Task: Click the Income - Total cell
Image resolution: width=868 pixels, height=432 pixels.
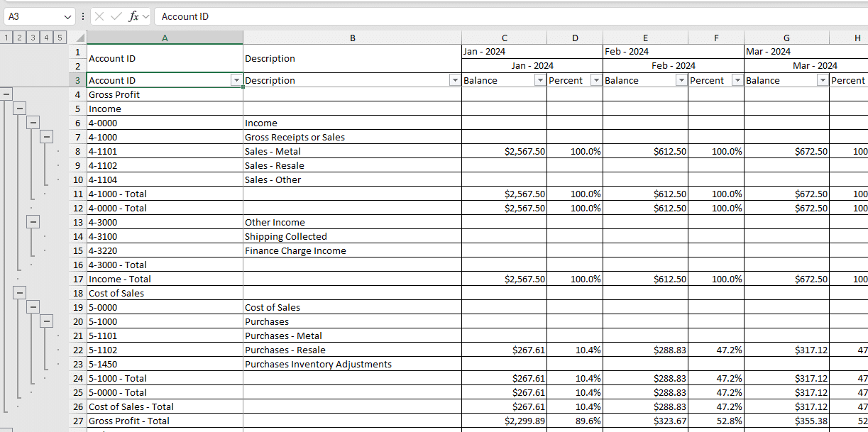Action: (x=165, y=279)
